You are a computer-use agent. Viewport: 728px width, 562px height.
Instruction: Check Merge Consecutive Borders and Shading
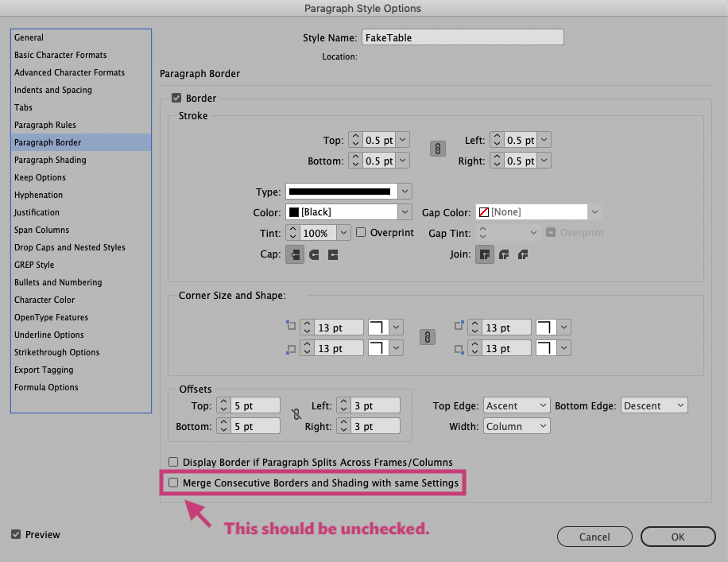click(173, 483)
